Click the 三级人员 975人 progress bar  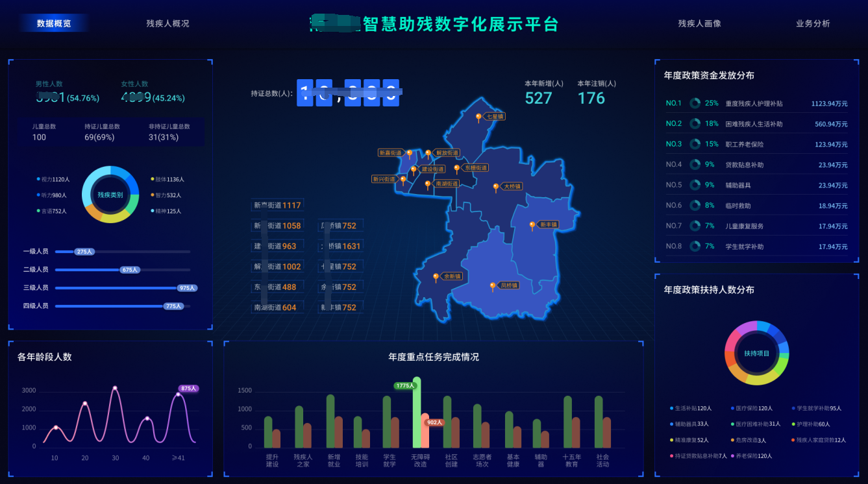pyautogui.click(x=122, y=287)
